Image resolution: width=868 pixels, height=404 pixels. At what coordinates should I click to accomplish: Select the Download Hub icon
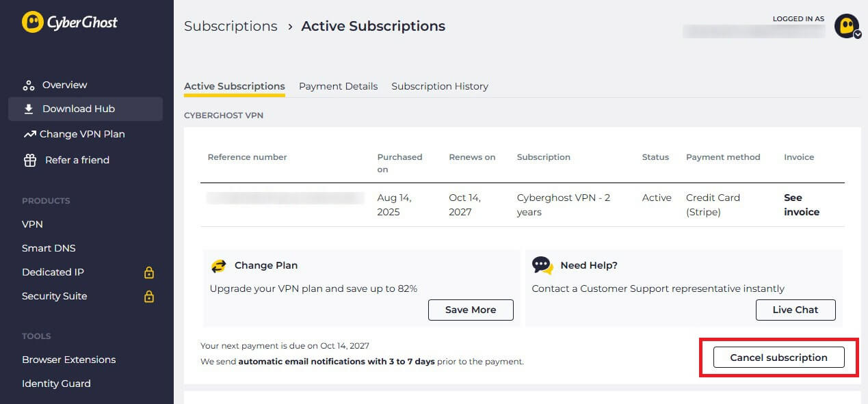click(x=28, y=109)
